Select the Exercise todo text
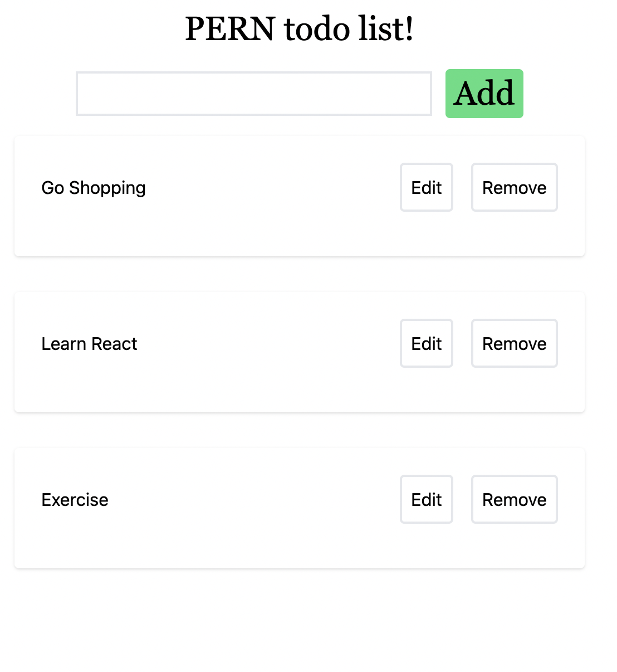 click(x=75, y=499)
